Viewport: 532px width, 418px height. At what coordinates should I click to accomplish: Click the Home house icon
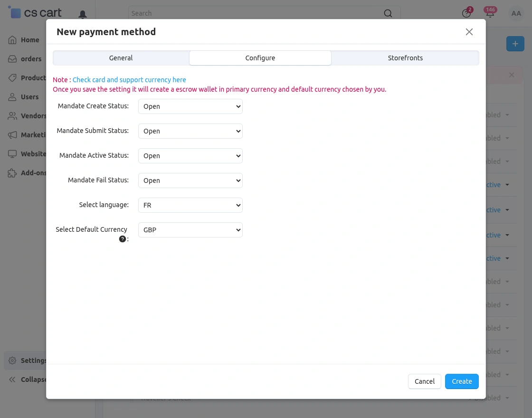coord(12,40)
